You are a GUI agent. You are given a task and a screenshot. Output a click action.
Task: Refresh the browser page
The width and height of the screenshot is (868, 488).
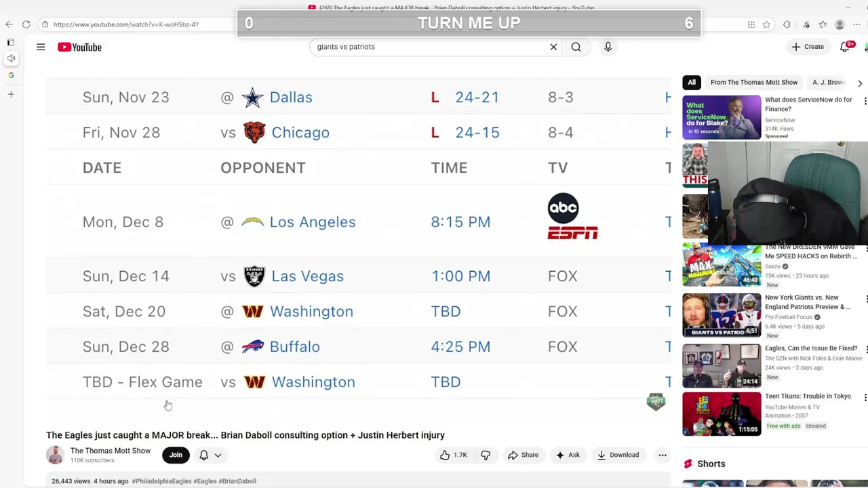tap(26, 24)
